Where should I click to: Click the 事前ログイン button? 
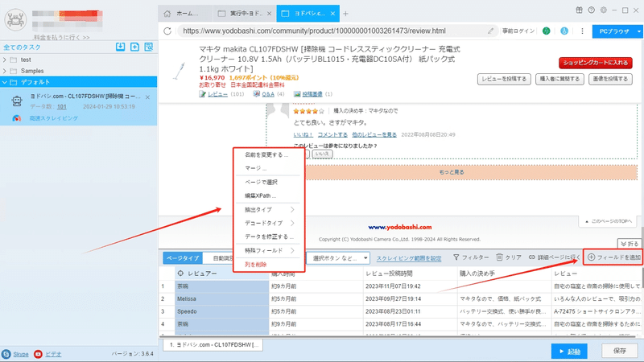click(518, 31)
